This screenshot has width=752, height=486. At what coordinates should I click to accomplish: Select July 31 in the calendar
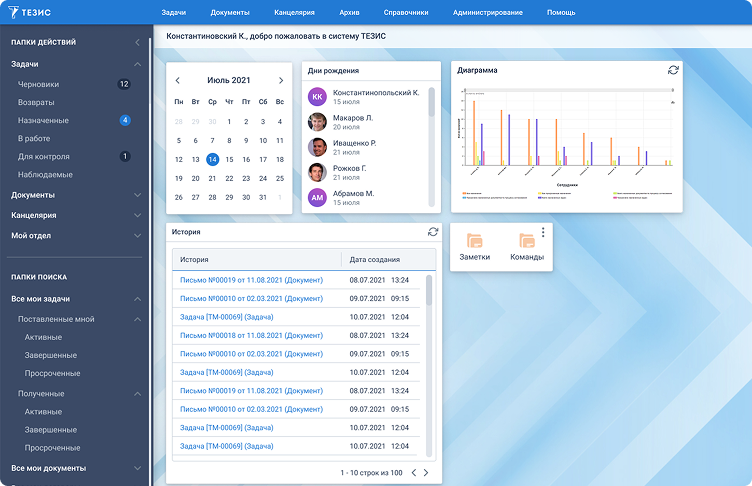(x=263, y=197)
